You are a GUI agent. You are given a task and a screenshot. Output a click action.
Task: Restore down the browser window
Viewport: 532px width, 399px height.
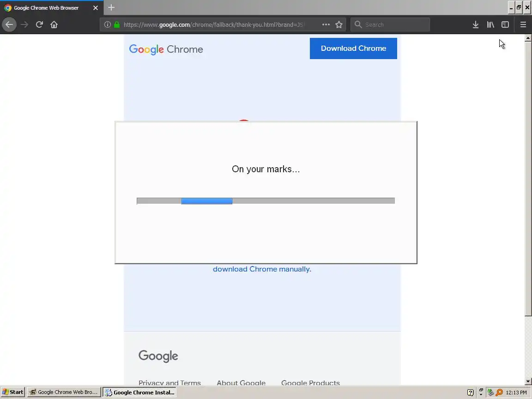pyautogui.click(x=519, y=8)
